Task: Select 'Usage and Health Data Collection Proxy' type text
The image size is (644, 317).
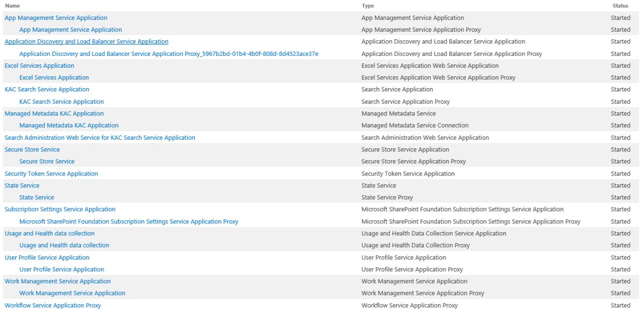Action: point(416,245)
